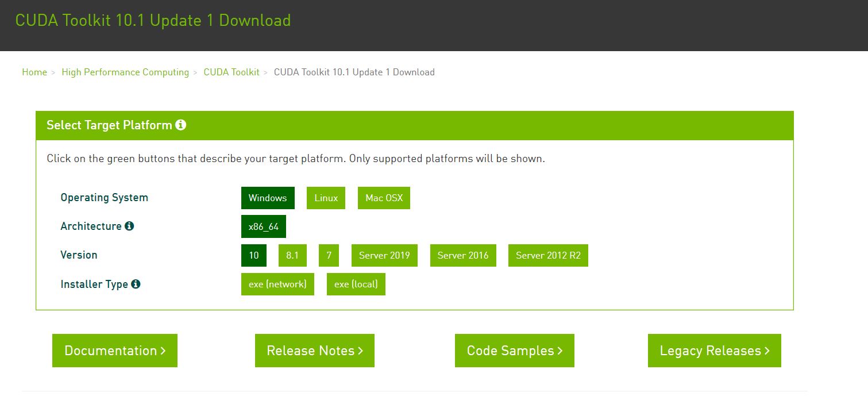
Task: Click the page title CUDA Toolkit 10.1 Update 1 Download
Action: [153, 21]
